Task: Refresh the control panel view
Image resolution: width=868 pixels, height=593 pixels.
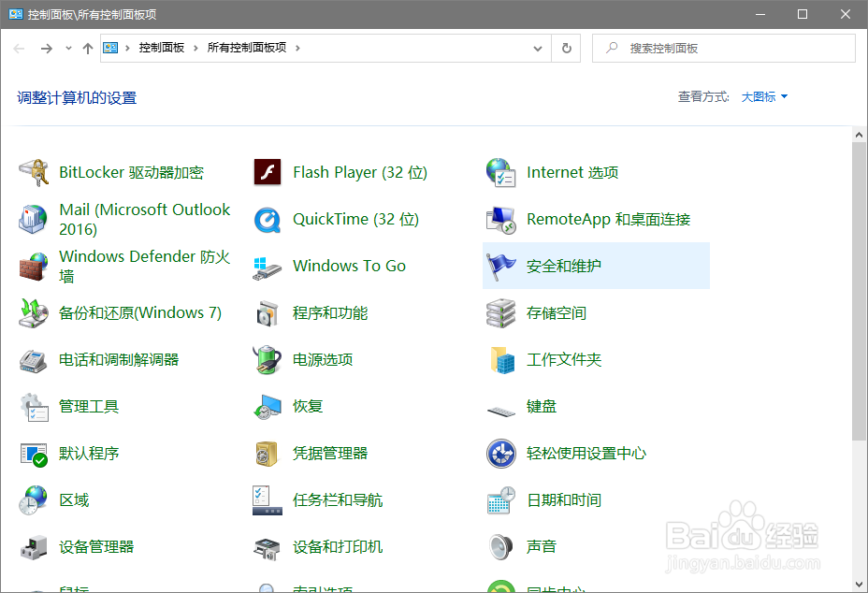Action: 566,49
